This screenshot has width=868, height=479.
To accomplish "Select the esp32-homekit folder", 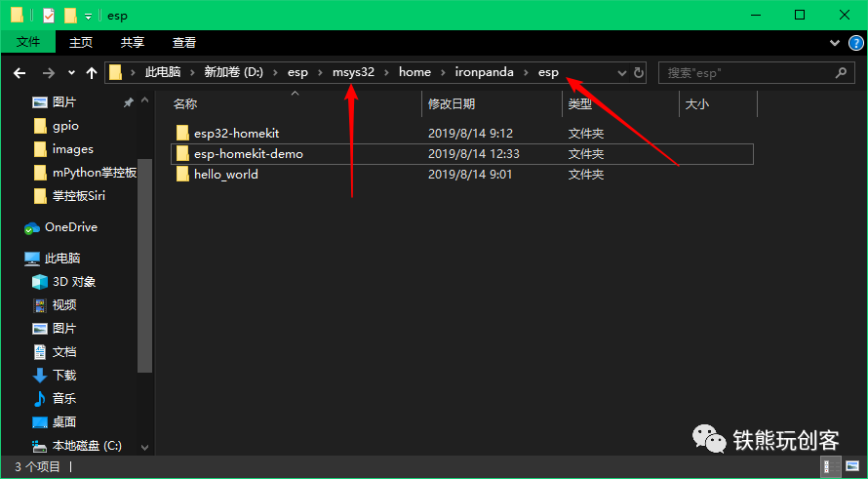I will pos(236,134).
